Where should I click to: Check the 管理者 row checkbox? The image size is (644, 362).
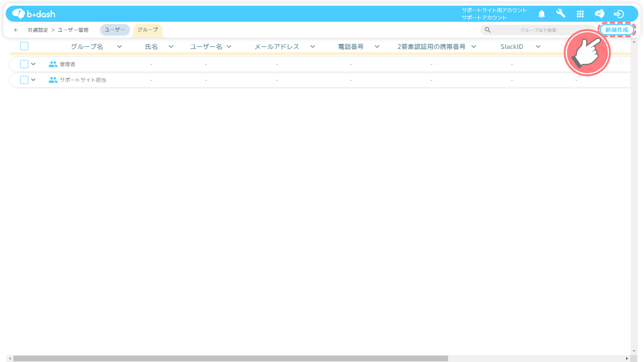[24, 64]
